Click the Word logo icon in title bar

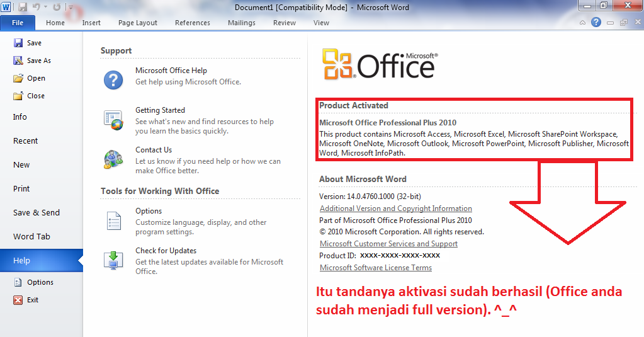(x=6, y=7)
